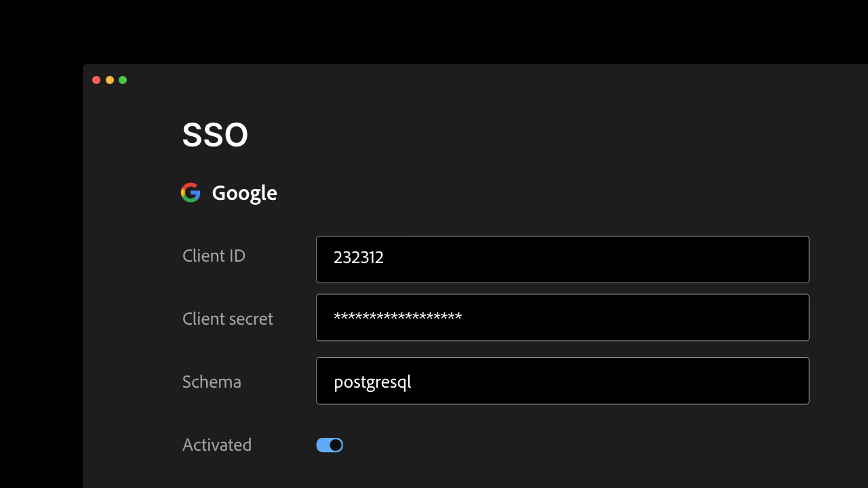
Task: Click the Google logo icon
Action: pos(191,193)
